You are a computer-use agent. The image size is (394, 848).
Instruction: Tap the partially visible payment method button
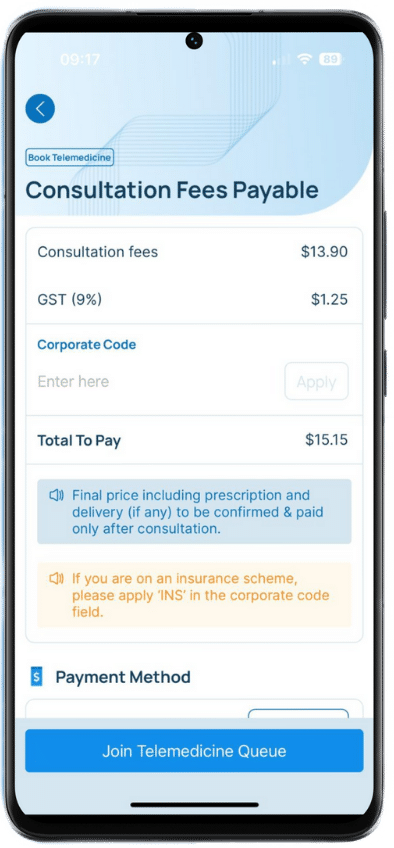point(298,713)
